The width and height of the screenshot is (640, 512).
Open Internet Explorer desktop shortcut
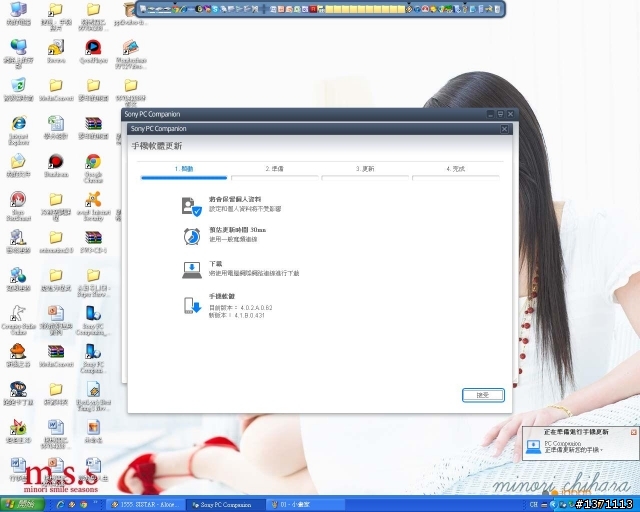[18, 131]
